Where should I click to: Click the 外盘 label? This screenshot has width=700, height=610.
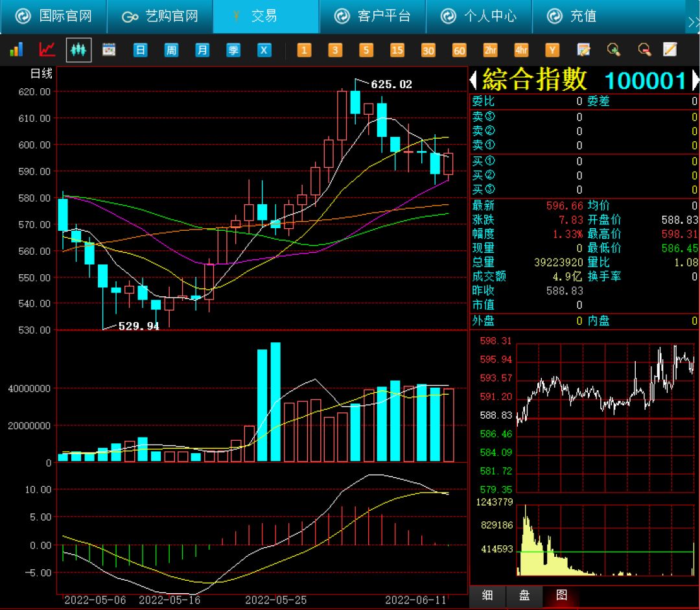[484, 321]
